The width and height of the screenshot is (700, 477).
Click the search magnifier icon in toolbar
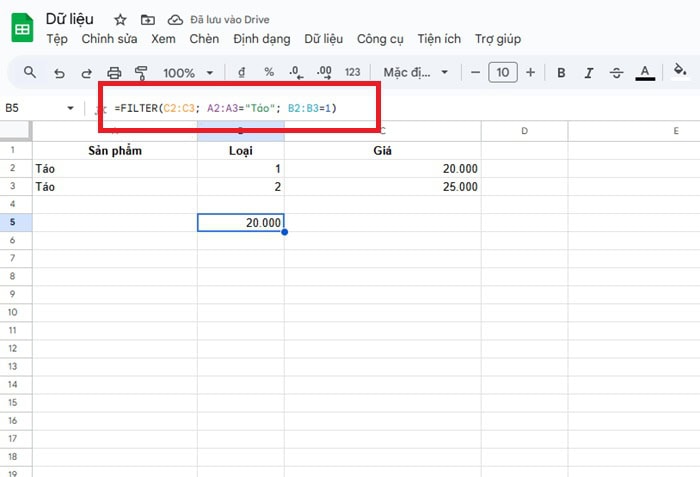point(30,72)
